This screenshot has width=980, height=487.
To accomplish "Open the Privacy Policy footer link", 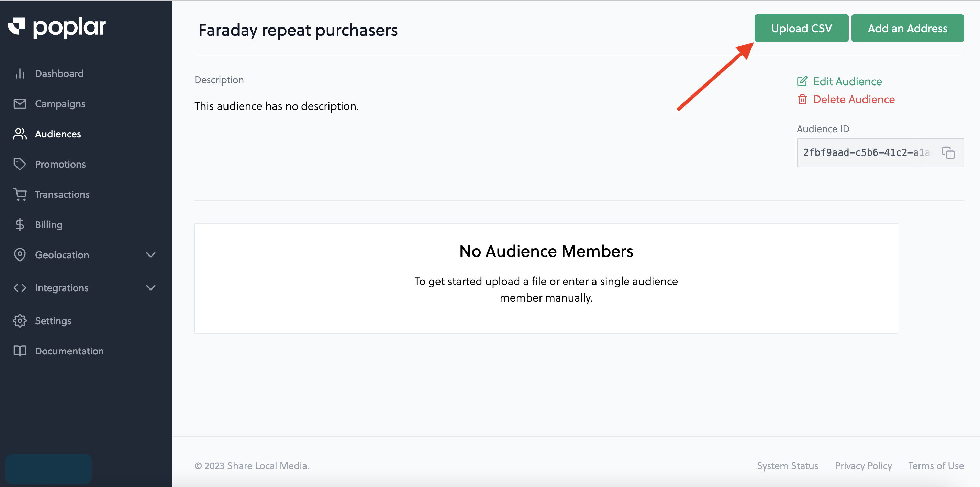I will [863, 466].
